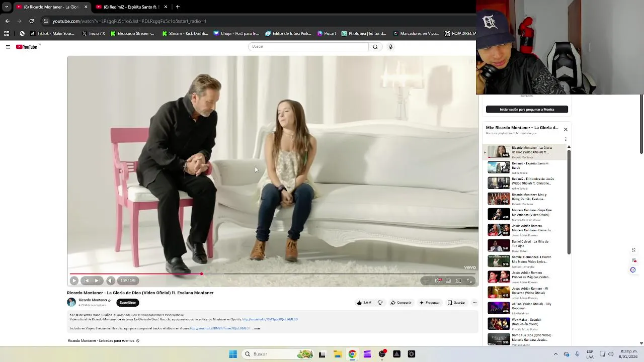
Task: Skip to the previous video in the player
Action: pyautogui.click(x=87, y=281)
